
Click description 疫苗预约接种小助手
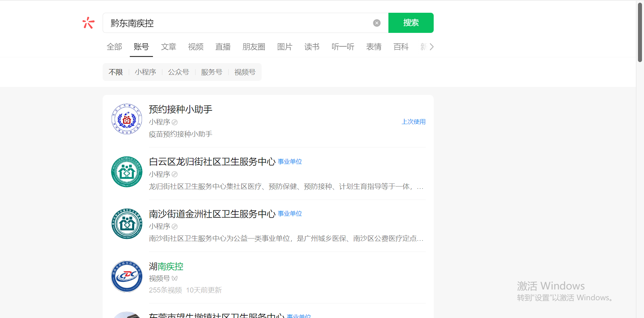tap(181, 134)
